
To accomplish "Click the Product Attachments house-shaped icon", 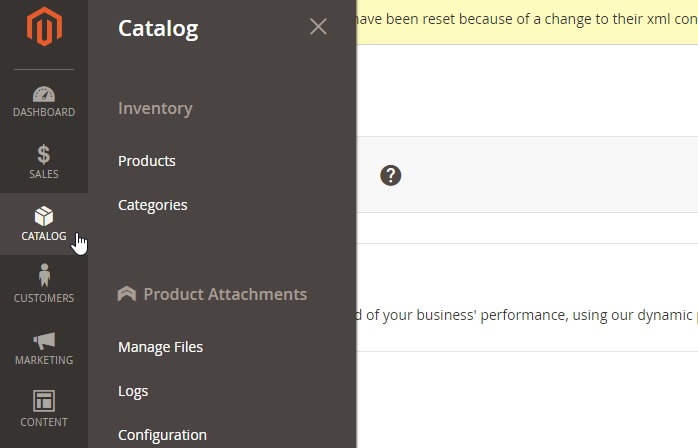I will coord(127,294).
